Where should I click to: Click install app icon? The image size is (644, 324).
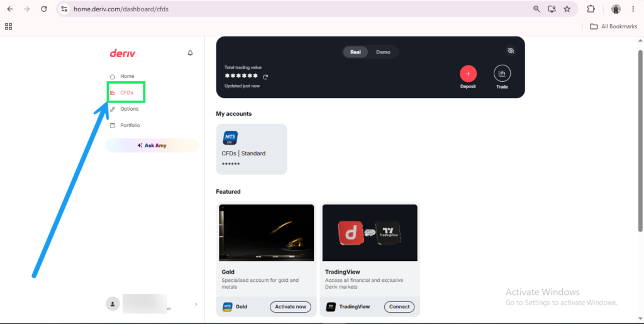point(552,9)
